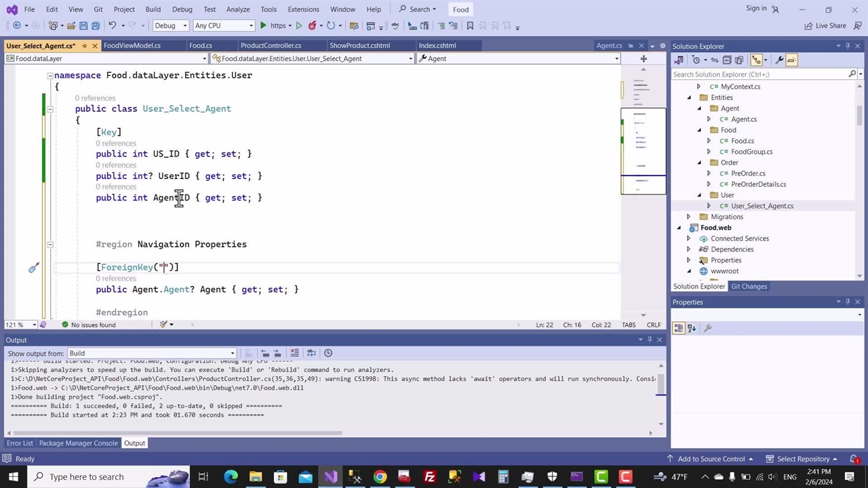The width and height of the screenshot is (868, 488).
Task: Toggle a bookmark on the current line
Action: tap(469, 25)
